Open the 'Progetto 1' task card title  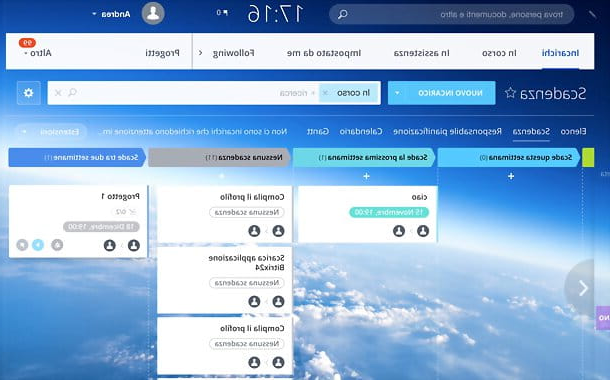(120, 196)
